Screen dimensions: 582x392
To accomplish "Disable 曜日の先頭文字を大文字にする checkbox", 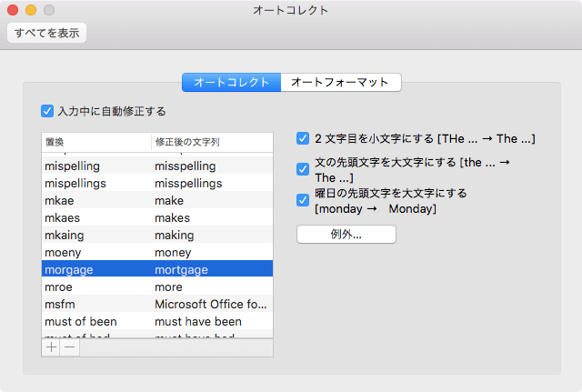I will pyautogui.click(x=304, y=200).
